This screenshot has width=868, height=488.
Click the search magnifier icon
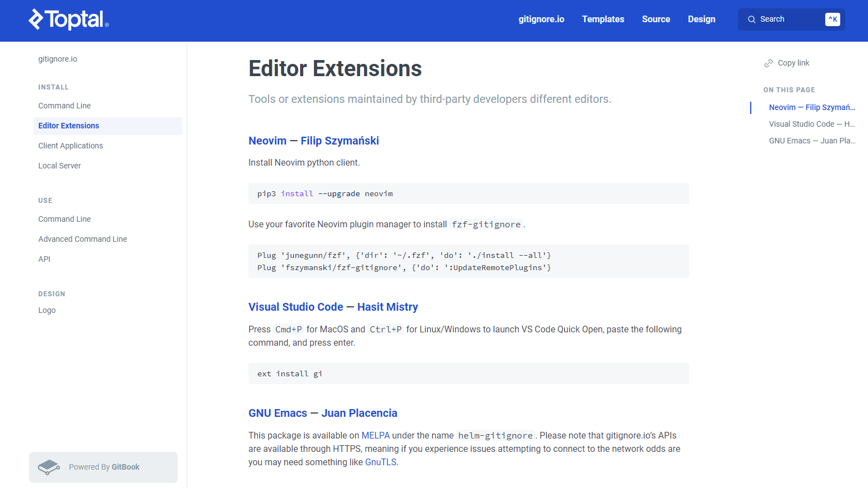(x=752, y=19)
